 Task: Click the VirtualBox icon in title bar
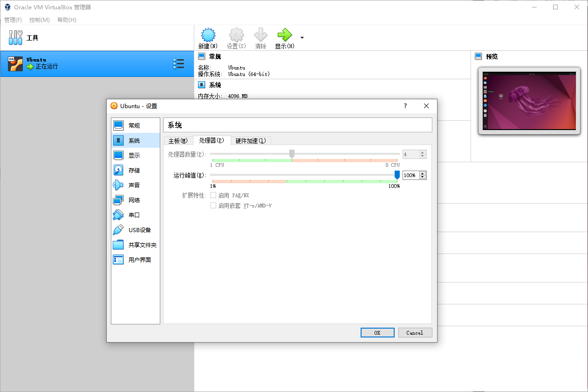[7, 7]
